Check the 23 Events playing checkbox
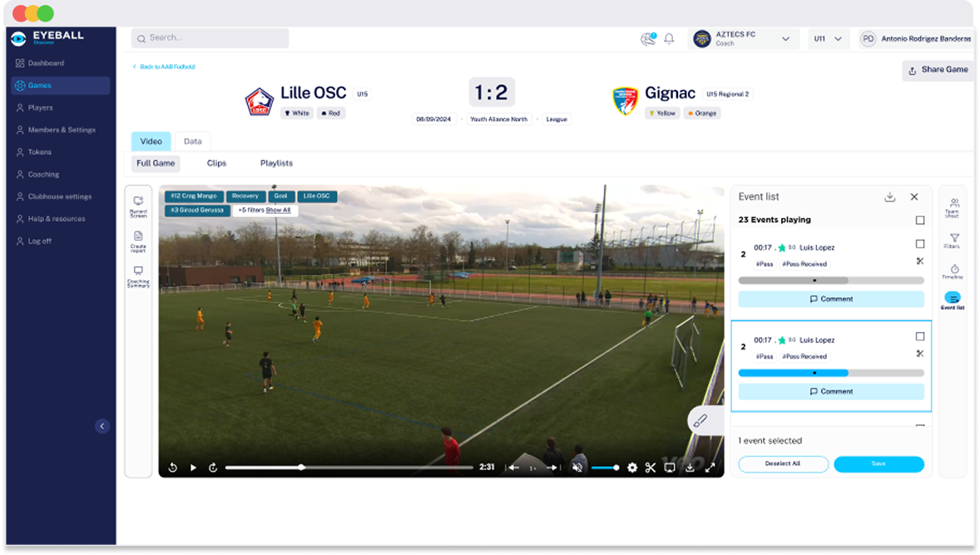The image size is (980, 555). [x=920, y=221]
